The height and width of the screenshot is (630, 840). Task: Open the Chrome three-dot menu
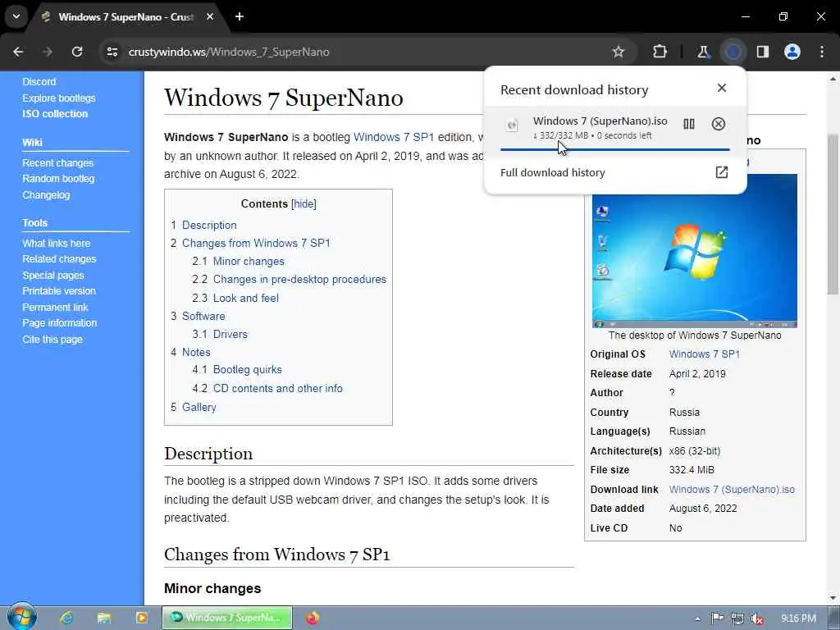point(822,52)
